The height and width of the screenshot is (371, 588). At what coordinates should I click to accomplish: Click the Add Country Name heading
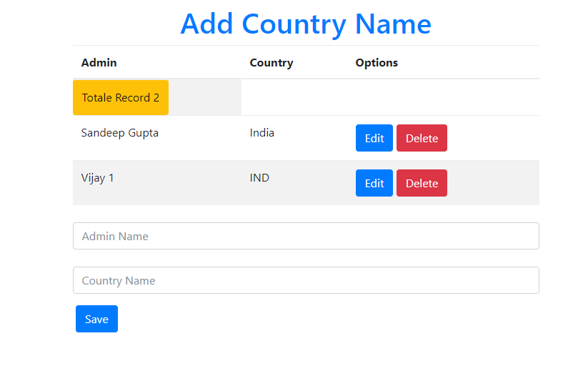(x=306, y=24)
